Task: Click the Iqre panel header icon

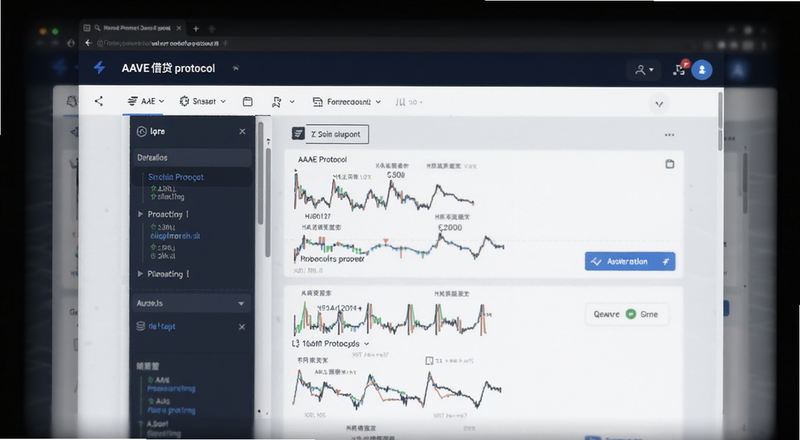Action: coord(142,132)
